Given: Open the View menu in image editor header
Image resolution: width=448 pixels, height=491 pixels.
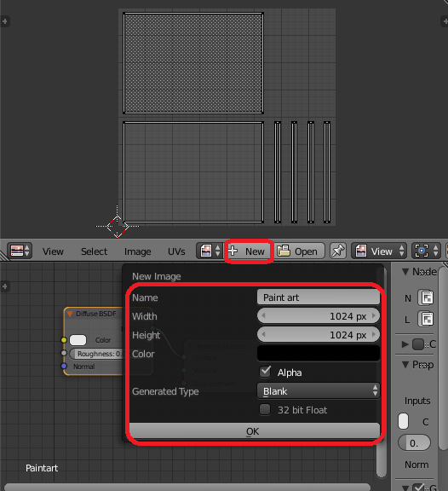Looking at the screenshot, I should 53,251.
